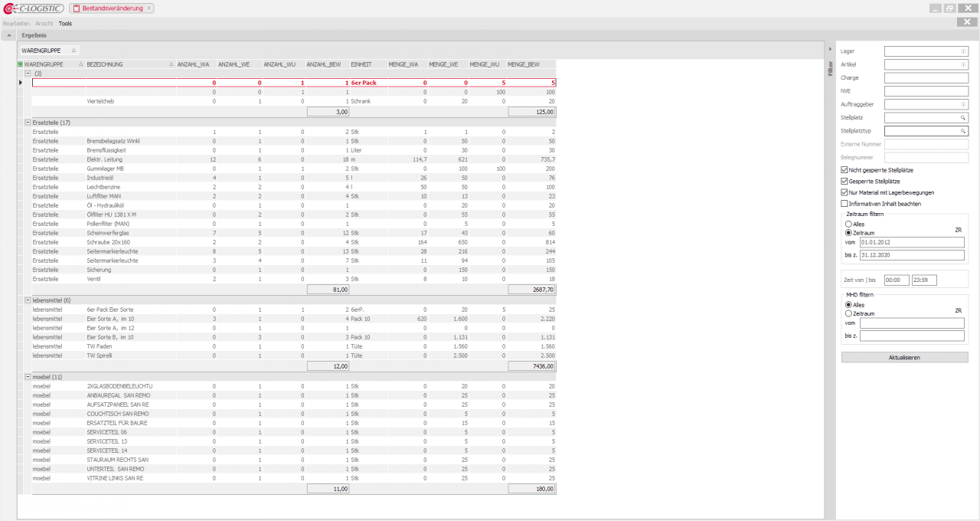This screenshot has width=980, height=521.
Task: Open the Tools menu
Action: (65, 24)
